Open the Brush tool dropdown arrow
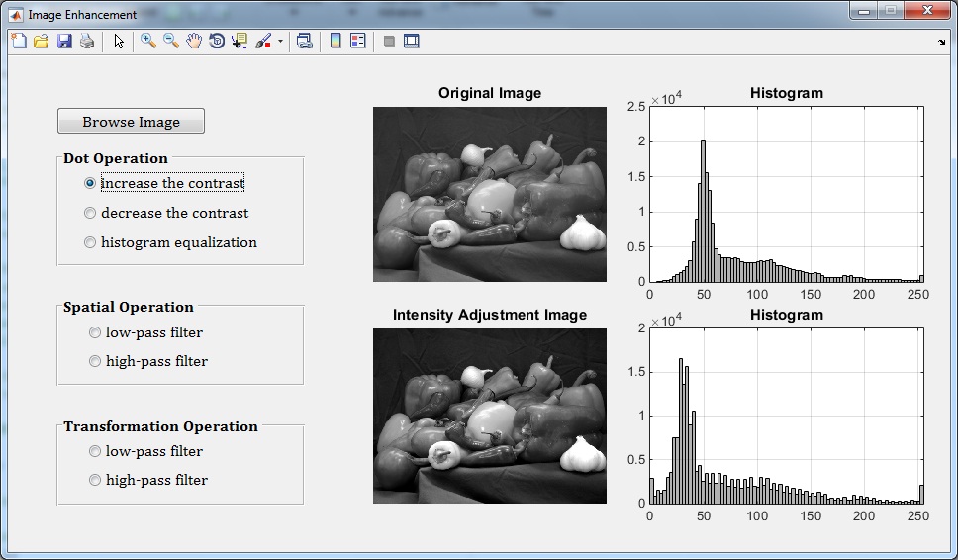This screenshot has width=958, height=560. (x=280, y=42)
